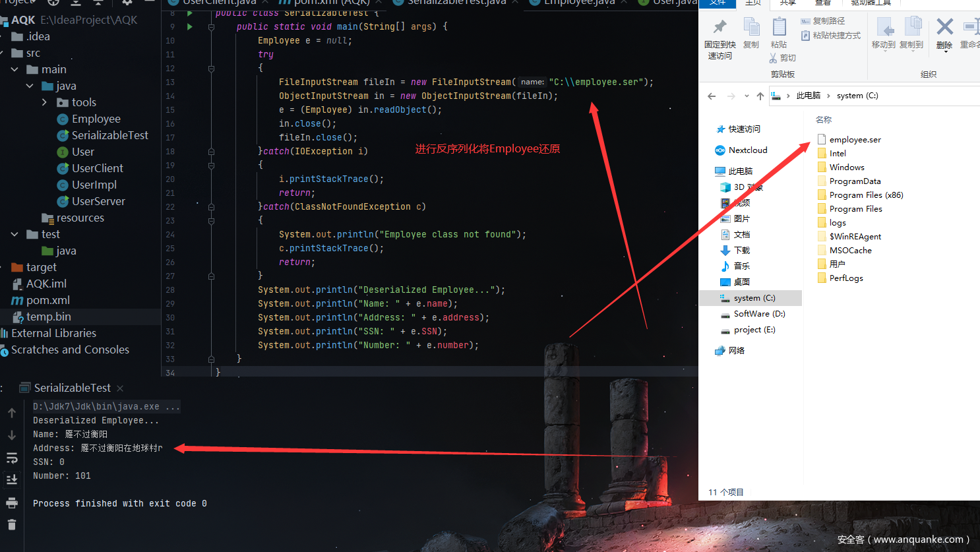This screenshot has height=552, width=980.
Task: Click the run gutter icon beside the main method
Action: tap(190, 27)
